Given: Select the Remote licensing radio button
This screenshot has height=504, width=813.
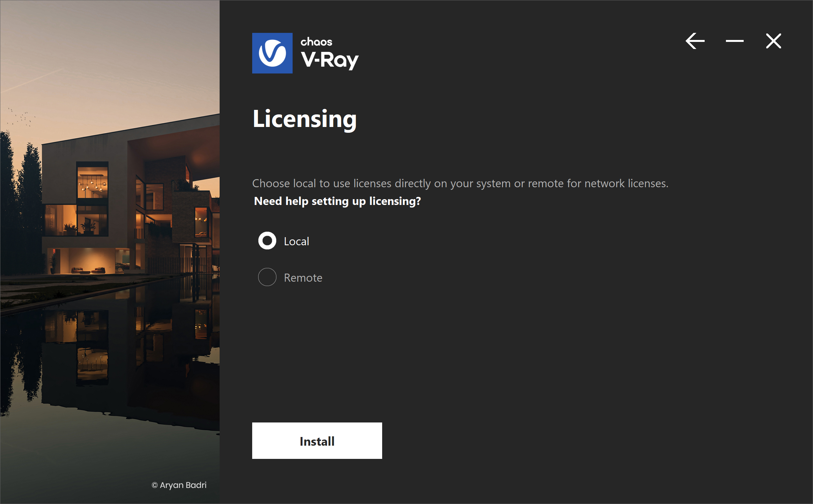Looking at the screenshot, I should point(267,277).
